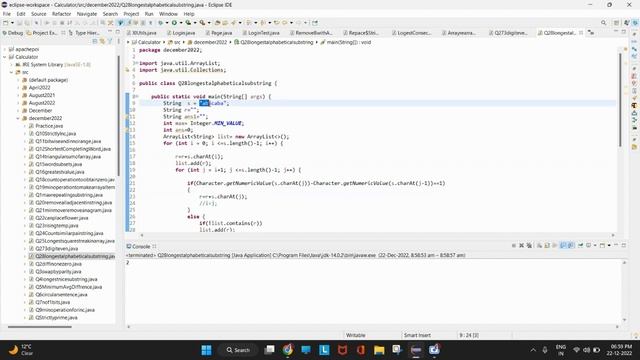Viewport: 640px width, 360px height.
Task: Open the Refactor menu
Action: (62, 14)
